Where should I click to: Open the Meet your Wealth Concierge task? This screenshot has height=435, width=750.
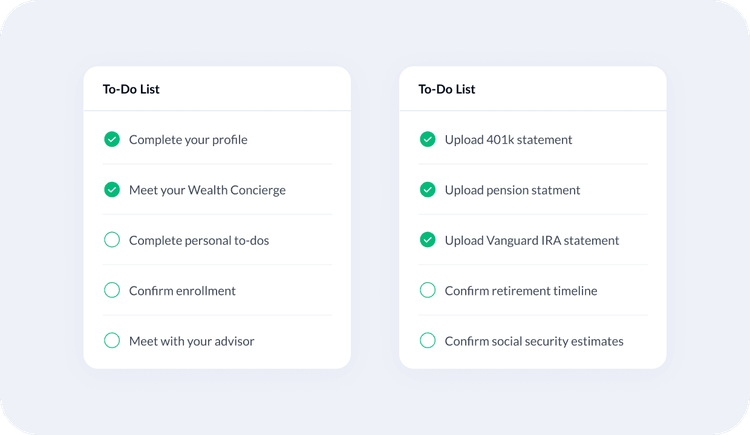pyautogui.click(x=207, y=190)
